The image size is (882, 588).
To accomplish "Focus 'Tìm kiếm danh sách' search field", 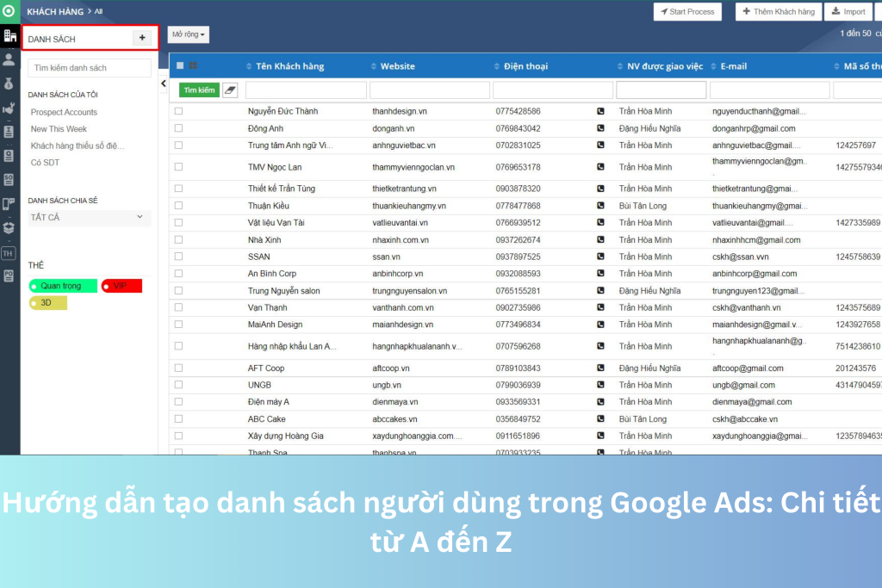I will (90, 68).
